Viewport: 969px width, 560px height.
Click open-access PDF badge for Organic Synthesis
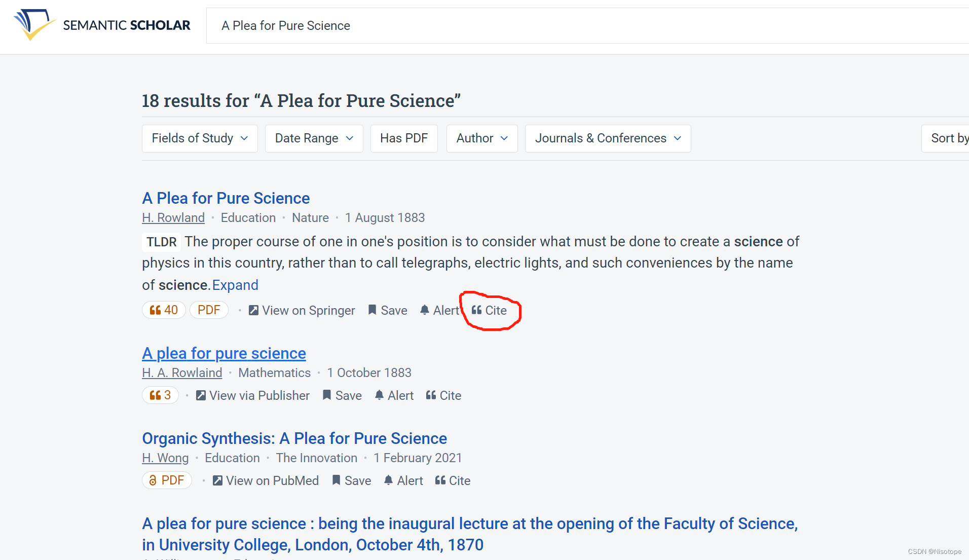tap(167, 480)
